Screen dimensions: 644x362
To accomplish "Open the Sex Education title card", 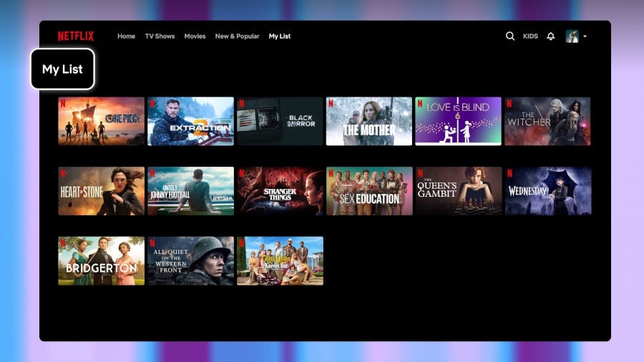I will [x=369, y=191].
